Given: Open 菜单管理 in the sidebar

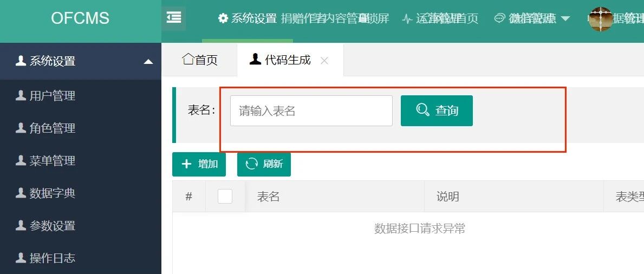Looking at the screenshot, I should pyautogui.click(x=81, y=161).
